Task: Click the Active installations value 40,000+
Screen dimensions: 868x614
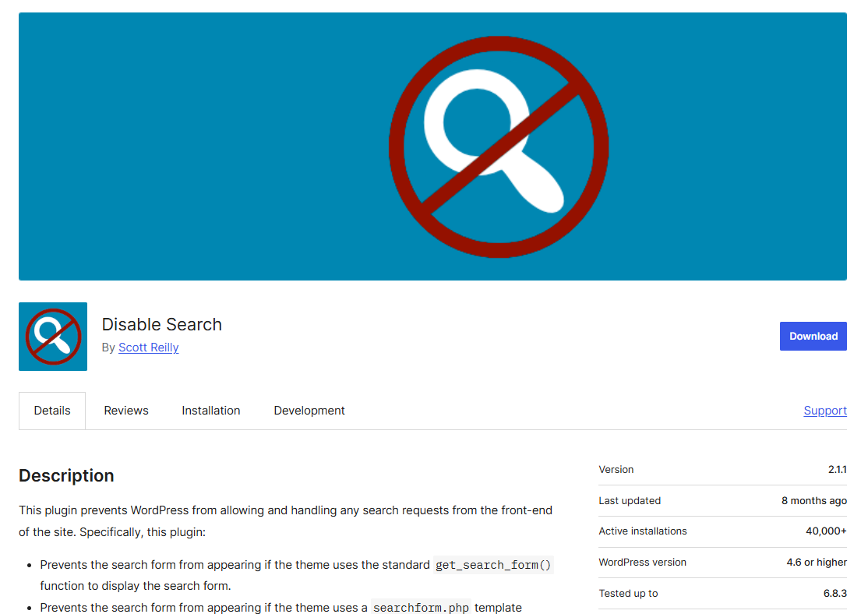Action: click(x=826, y=531)
